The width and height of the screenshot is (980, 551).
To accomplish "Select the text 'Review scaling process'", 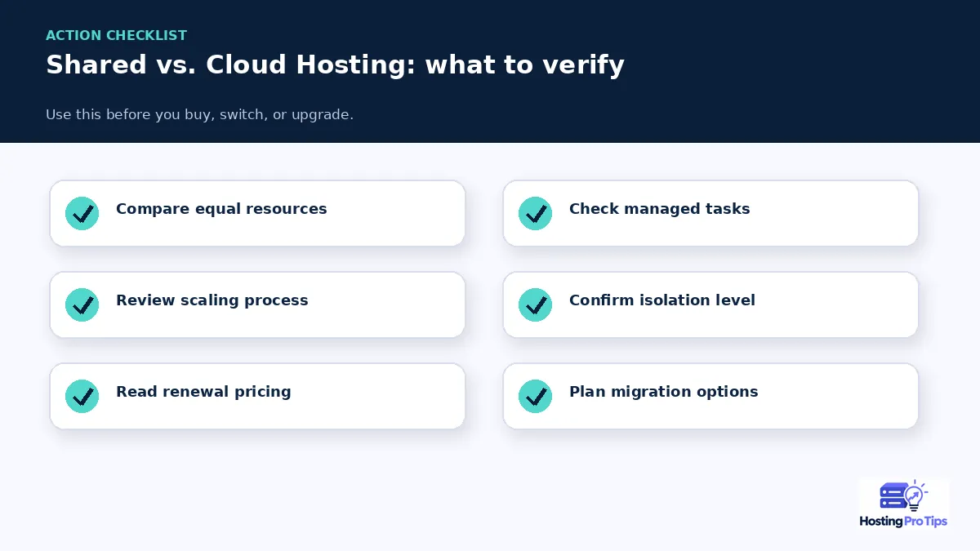I will point(212,300).
